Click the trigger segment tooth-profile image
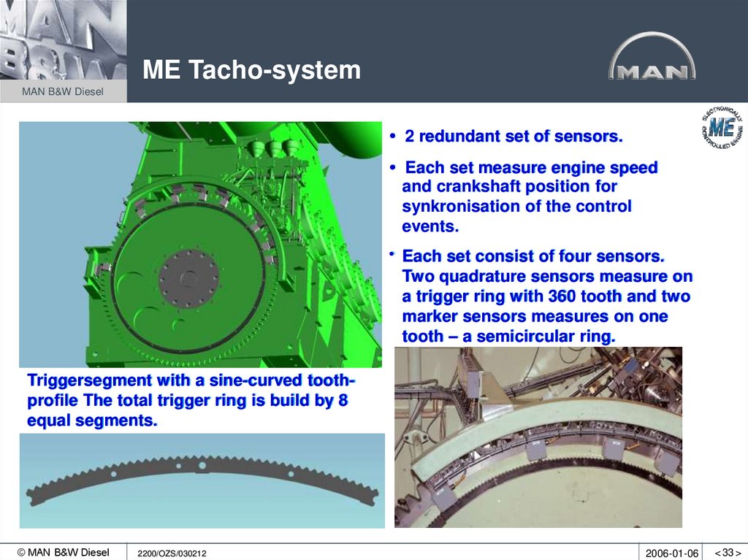Viewport: 748px width, 560px height. 201,478
